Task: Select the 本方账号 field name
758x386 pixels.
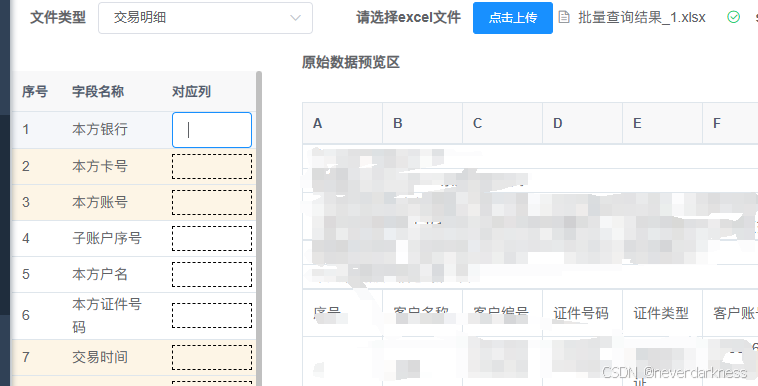Action: (x=100, y=202)
